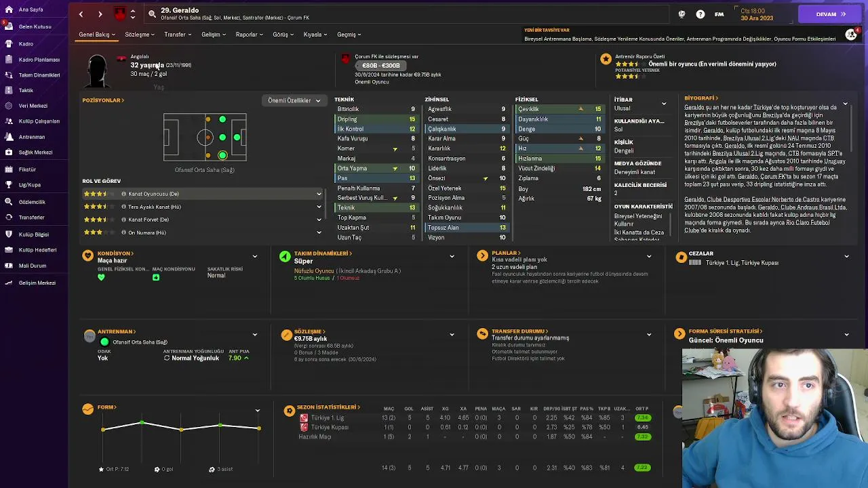
Task: Click Türkiye Kupası stats row
Action: [475, 428]
